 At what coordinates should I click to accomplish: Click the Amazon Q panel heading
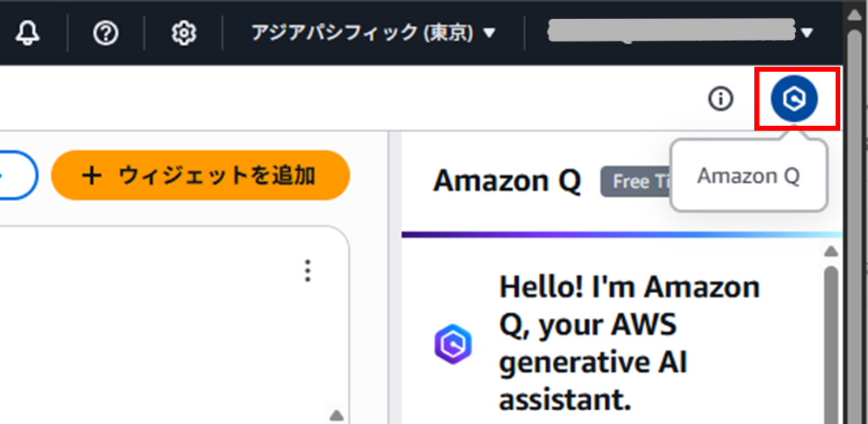507,180
